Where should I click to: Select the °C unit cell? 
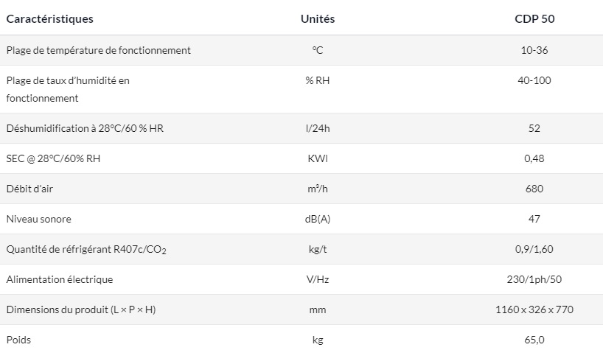click(x=318, y=50)
